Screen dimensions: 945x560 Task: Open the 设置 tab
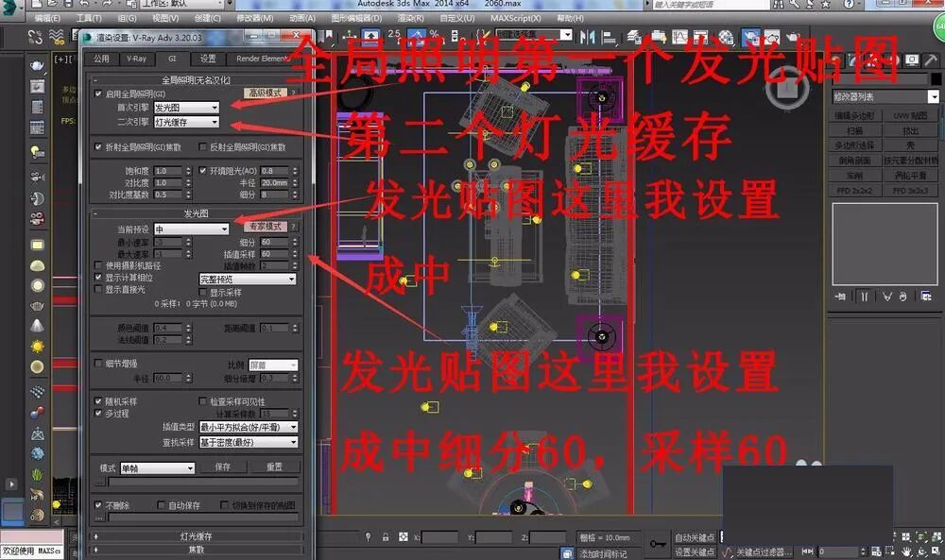click(x=208, y=59)
